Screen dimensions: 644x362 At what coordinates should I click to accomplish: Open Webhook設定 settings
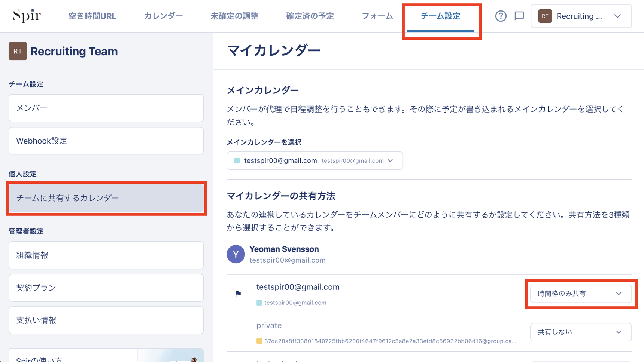click(x=106, y=141)
